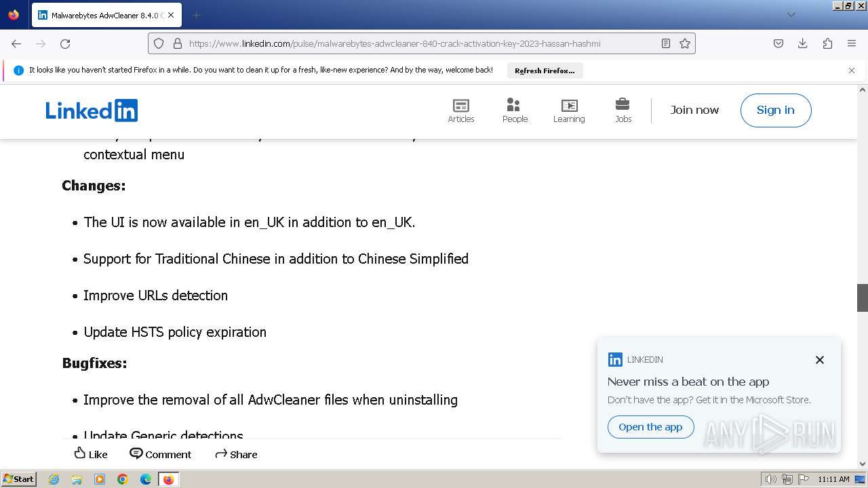The height and width of the screenshot is (488, 868).
Task: Open the media player taskbar icon
Action: click(100, 479)
